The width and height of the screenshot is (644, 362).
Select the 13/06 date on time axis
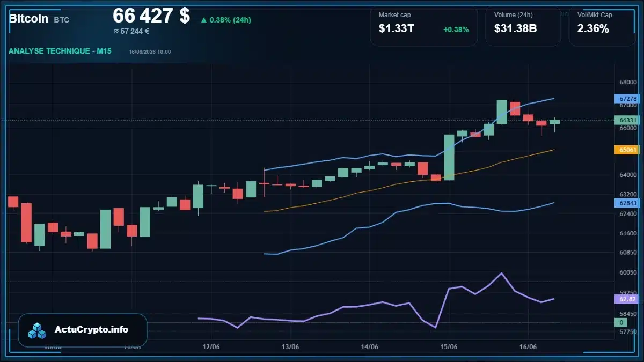(x=290, y=347)
